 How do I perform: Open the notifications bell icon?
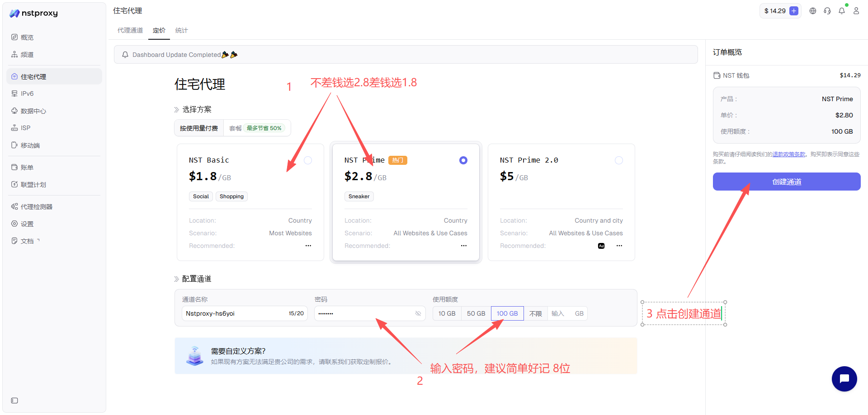pyautogui.click(x=842, y=11)
